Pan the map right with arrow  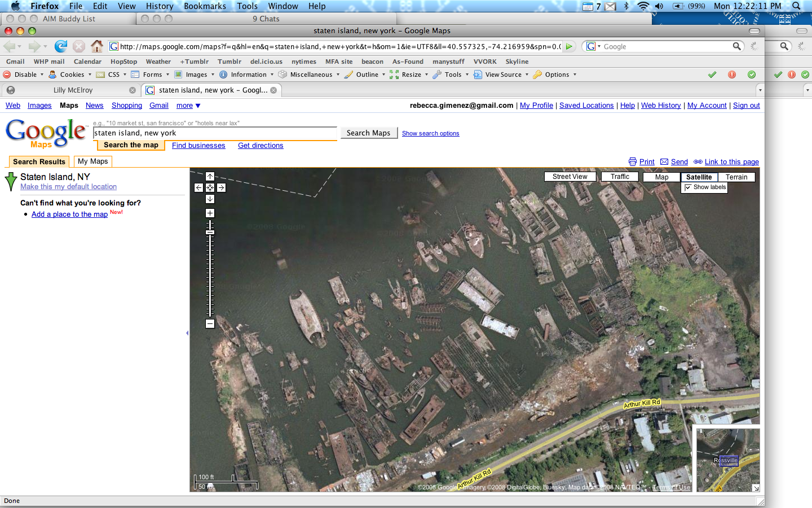[221, 187]
